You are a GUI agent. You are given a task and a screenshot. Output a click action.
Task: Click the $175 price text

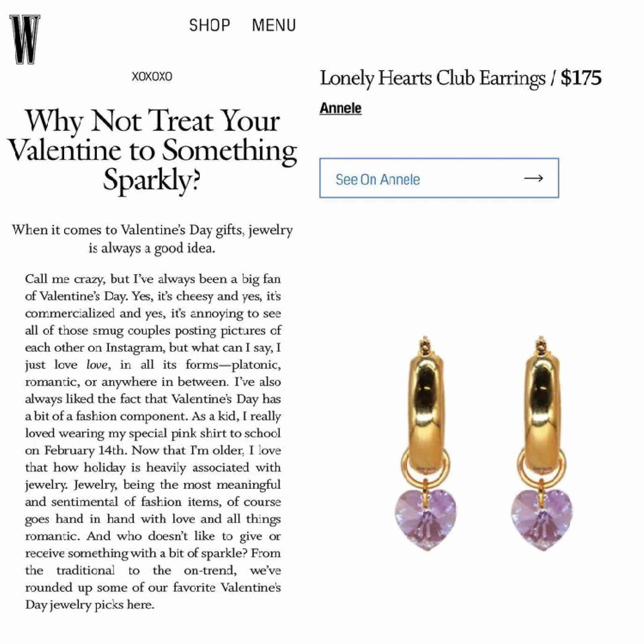pos(581,78)
